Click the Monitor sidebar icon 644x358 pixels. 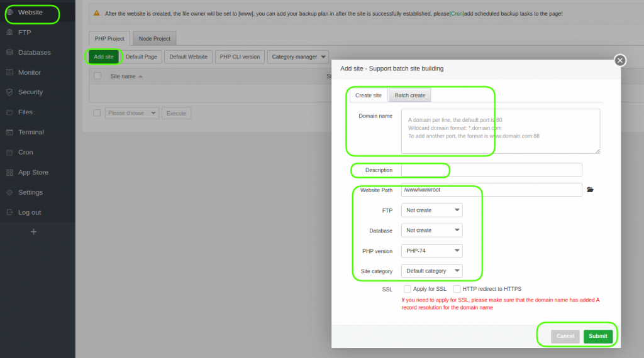(x=9, y=72)
